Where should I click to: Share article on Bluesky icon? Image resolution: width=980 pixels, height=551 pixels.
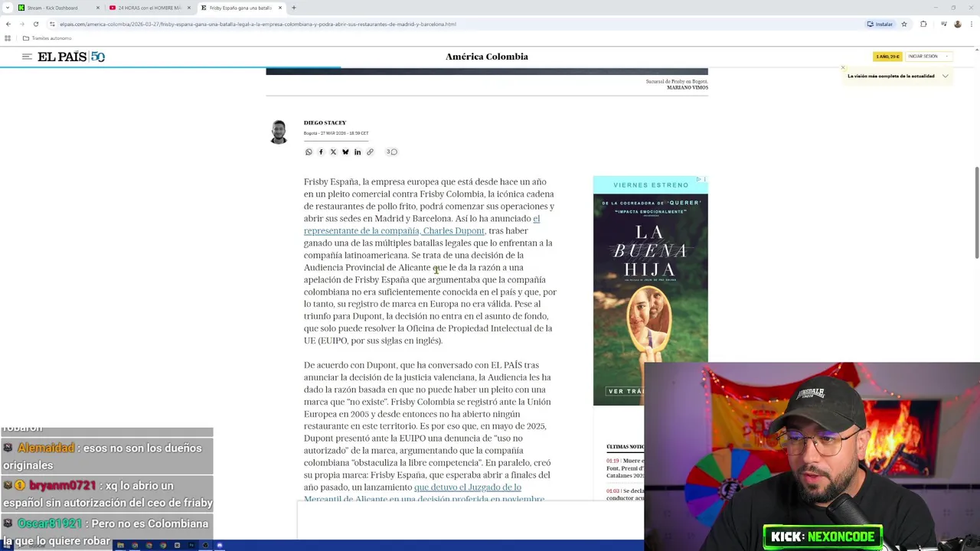pos(345,152)
